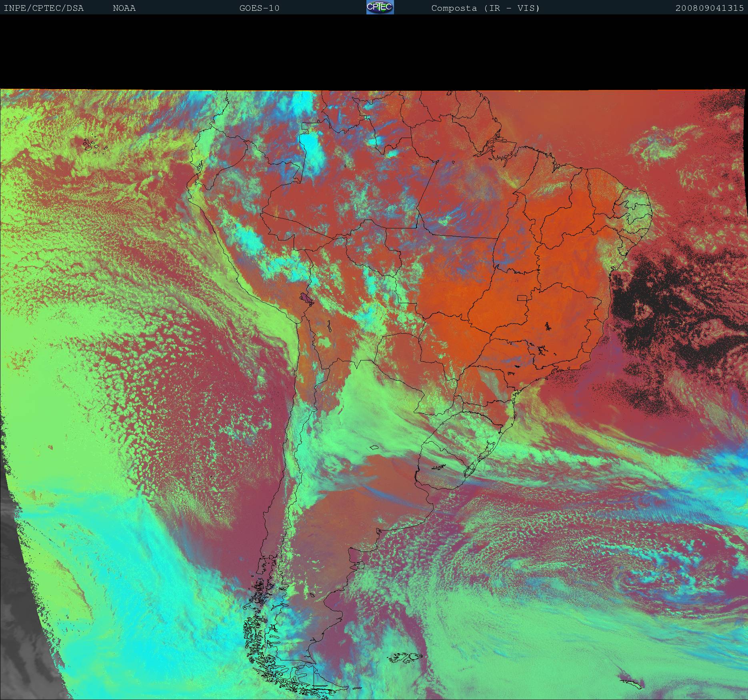Click the NOAA label in the header
This screenshot has height=700, width=748.
[x=124, y=8]
